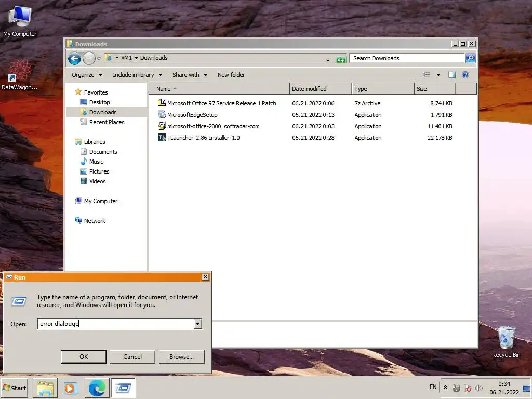Select Network in the navigation pane
The image size is (532, 399).
[90, 220]
